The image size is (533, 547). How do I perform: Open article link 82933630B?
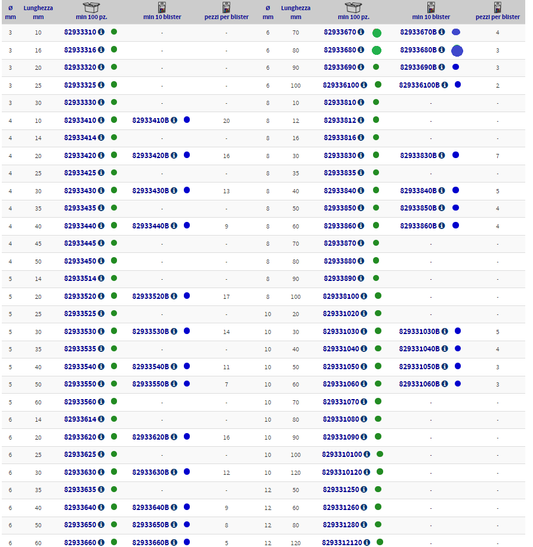tap(151, 472)
